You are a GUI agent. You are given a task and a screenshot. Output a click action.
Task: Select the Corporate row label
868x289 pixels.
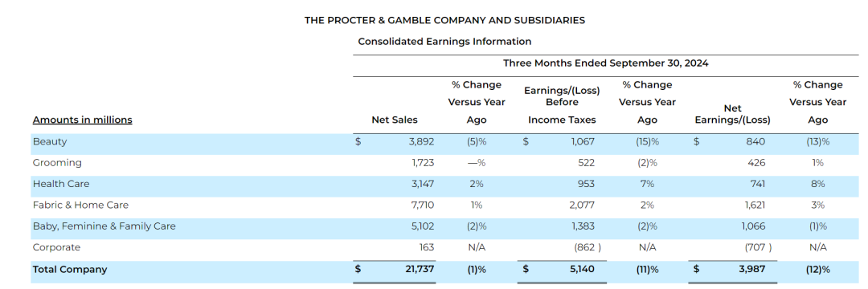point(56,247)
